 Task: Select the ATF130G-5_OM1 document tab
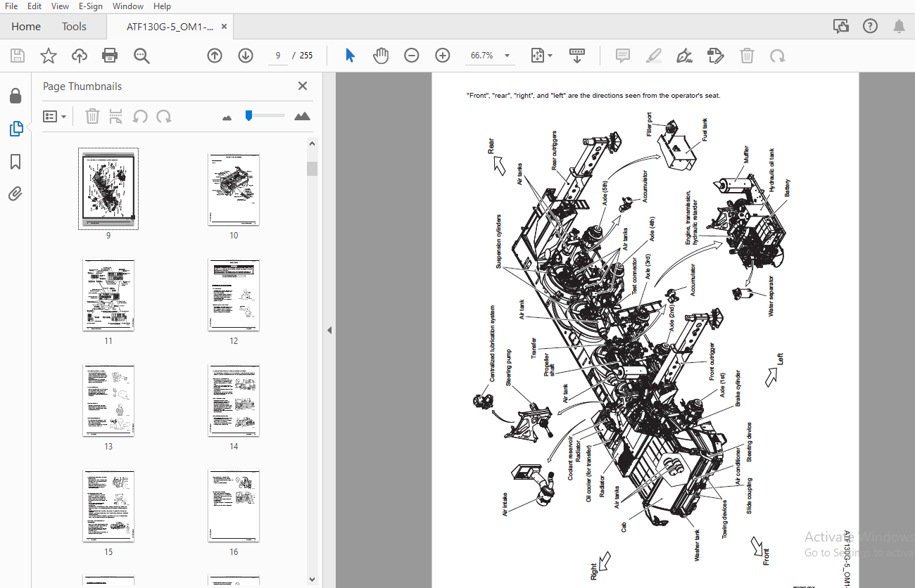point(170,27)
